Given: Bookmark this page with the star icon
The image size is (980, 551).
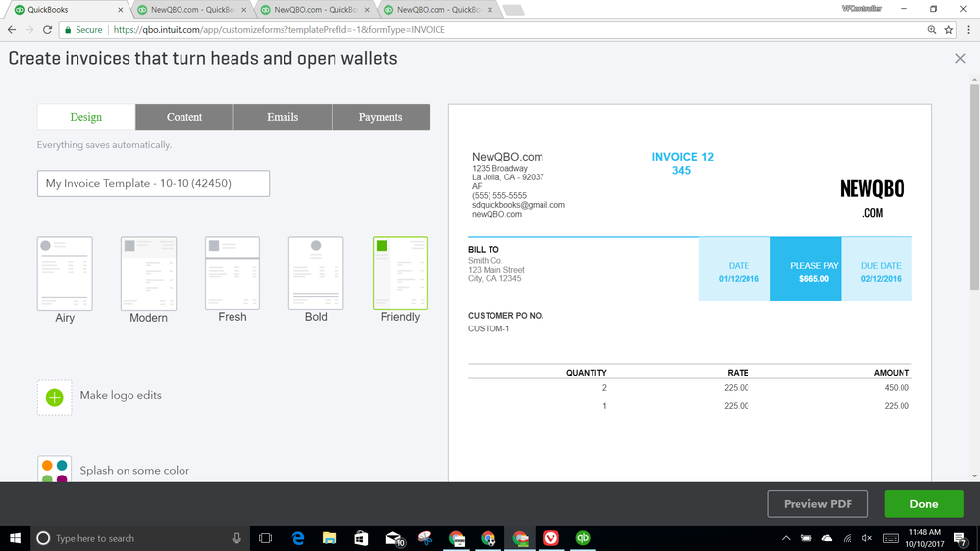Looking at the screenshot, I should pyautogui.click(x=949, y=30).
